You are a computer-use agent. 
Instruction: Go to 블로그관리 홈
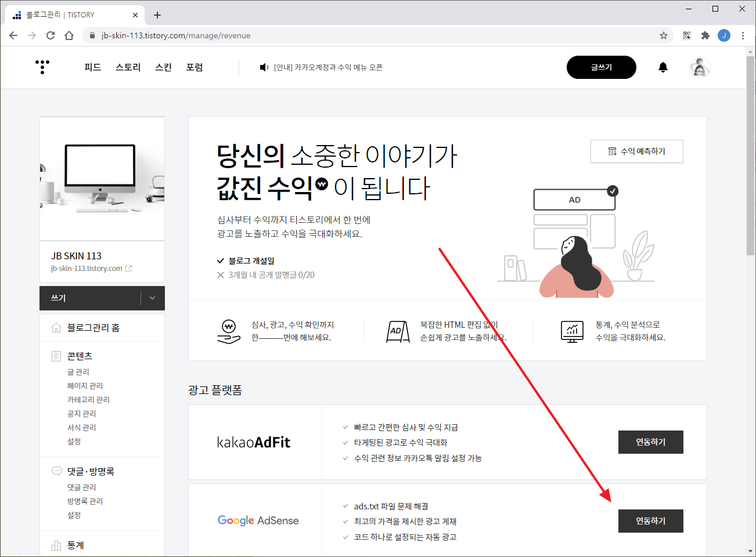[x=93, y=328]
